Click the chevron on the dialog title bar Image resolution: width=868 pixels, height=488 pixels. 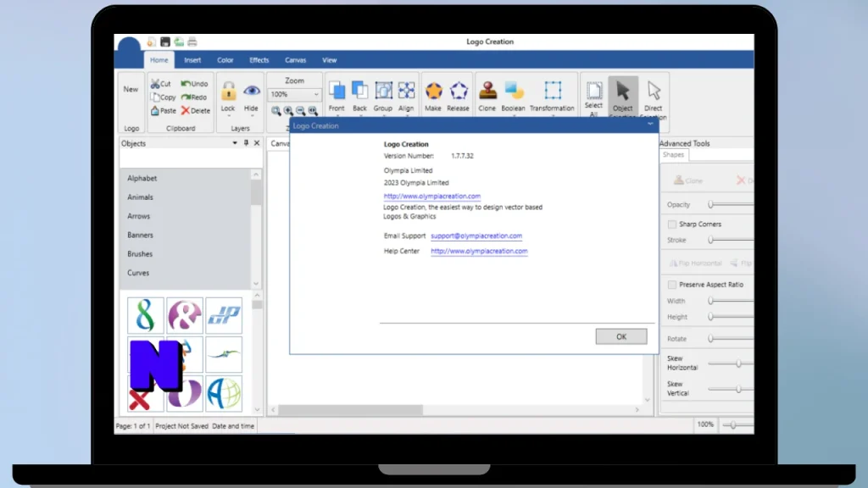coord(650,125)
